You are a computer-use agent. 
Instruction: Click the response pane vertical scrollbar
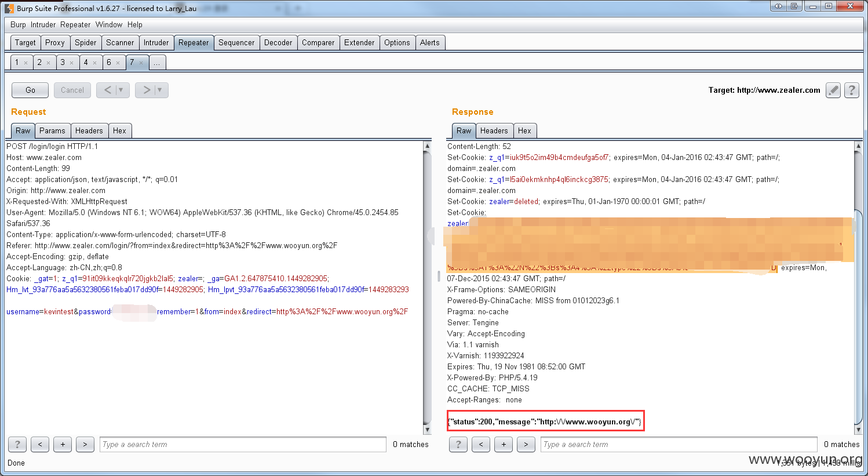point(859,288)
